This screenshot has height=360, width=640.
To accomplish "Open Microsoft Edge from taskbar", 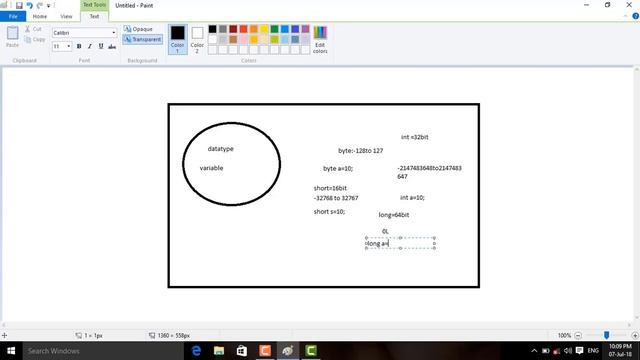I will [196, 351].
